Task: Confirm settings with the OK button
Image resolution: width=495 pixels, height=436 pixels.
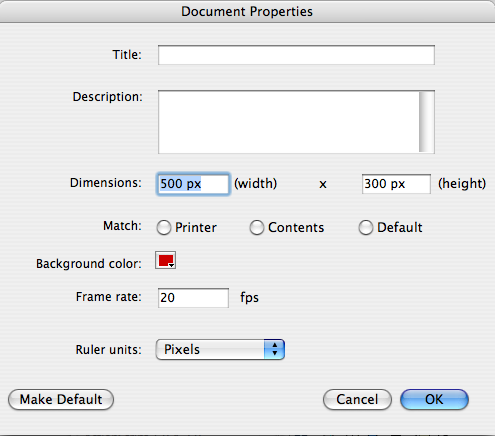Action: point(434,399)
